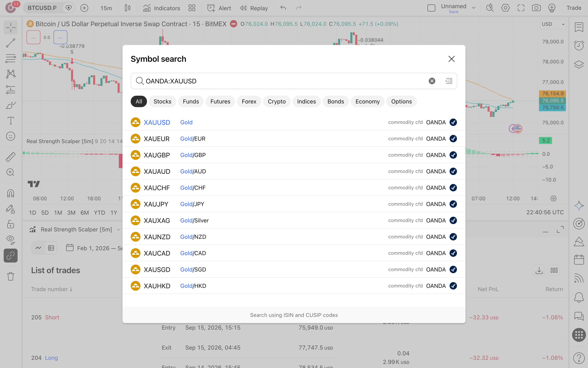
Task: Select the Trend line drawing tool
Action: coord(10,43)
